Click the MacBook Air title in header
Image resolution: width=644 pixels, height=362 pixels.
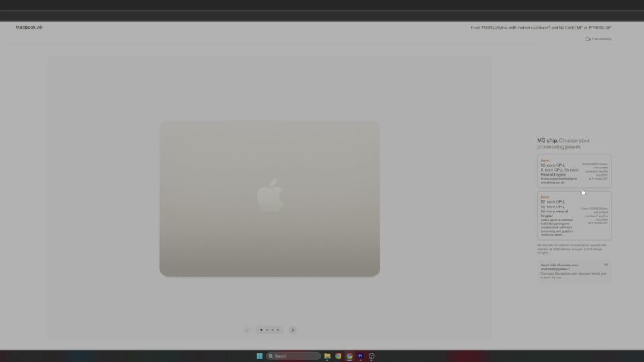click(x=29, y=28)
